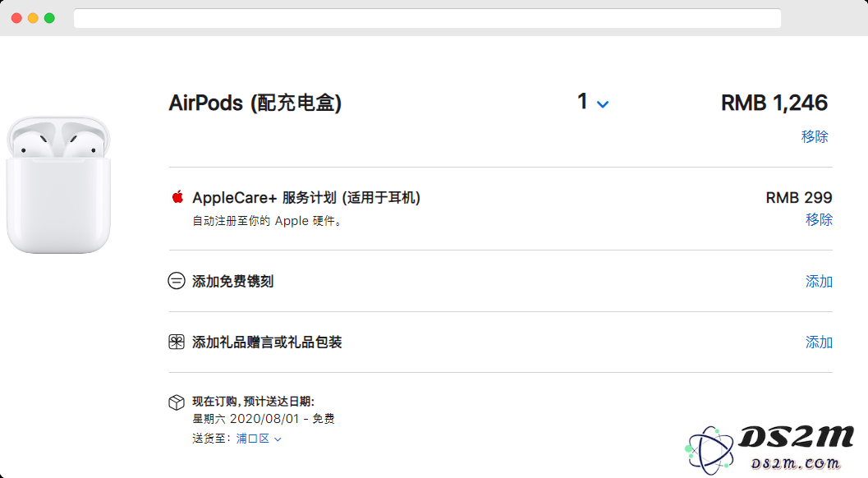The height and width of the screenshot is (478, 868).
Task: Remove the AppleCare+ service plan
Action: point(819,219)
